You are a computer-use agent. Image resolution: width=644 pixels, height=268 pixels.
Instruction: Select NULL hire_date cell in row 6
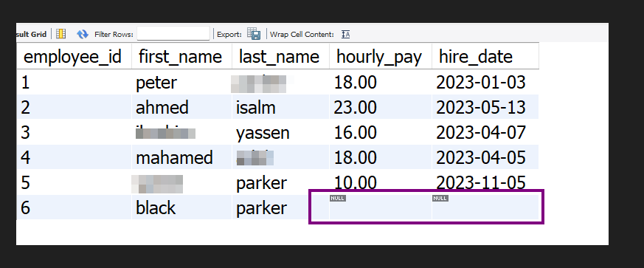coord(485,207)
